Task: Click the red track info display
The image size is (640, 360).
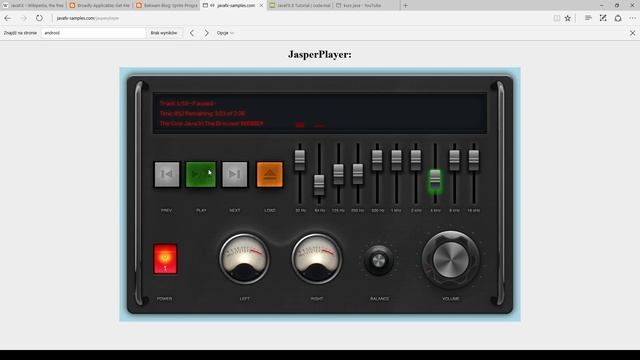Action: (320, 113)
